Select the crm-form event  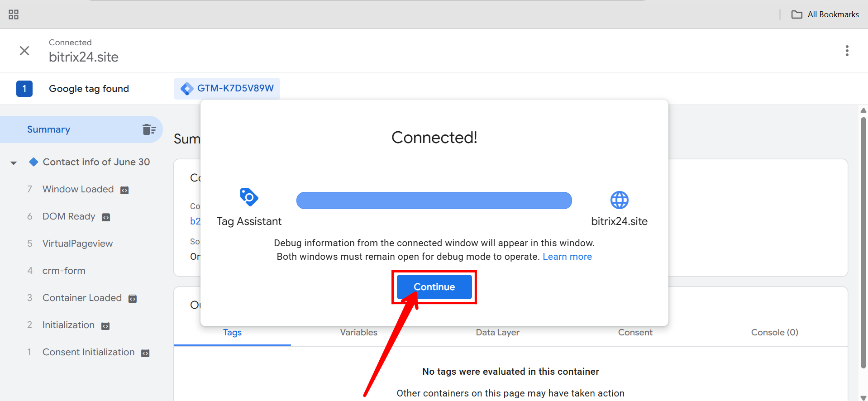point(64,271)
